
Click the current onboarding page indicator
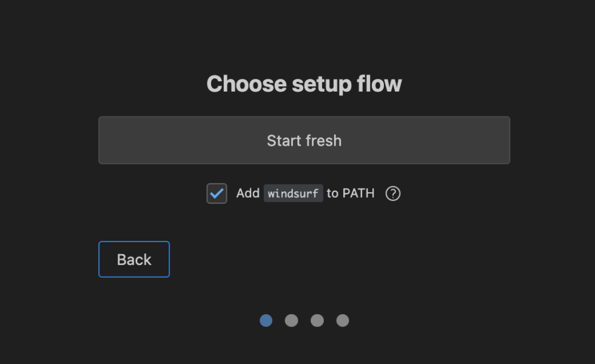point(266,320)
